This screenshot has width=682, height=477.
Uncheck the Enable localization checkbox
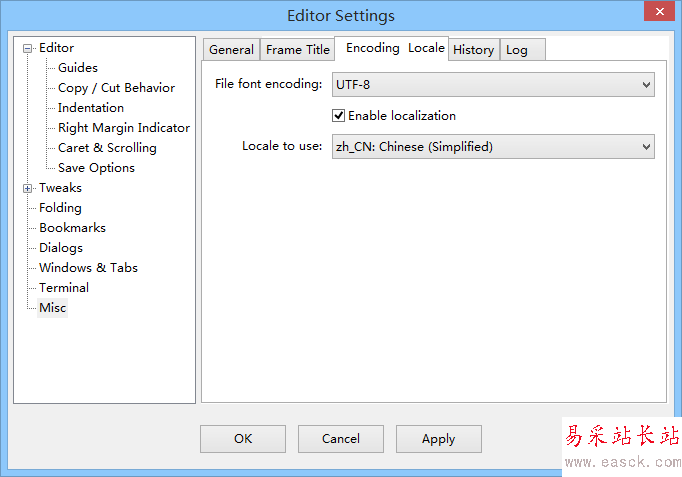(339, 116)
